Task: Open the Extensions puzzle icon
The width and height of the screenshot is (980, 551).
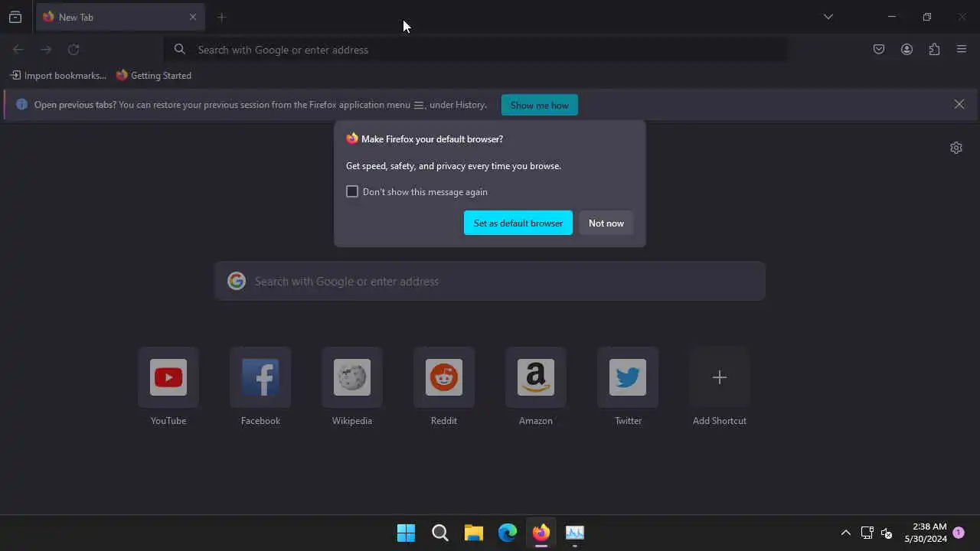Action: point(934,50)
